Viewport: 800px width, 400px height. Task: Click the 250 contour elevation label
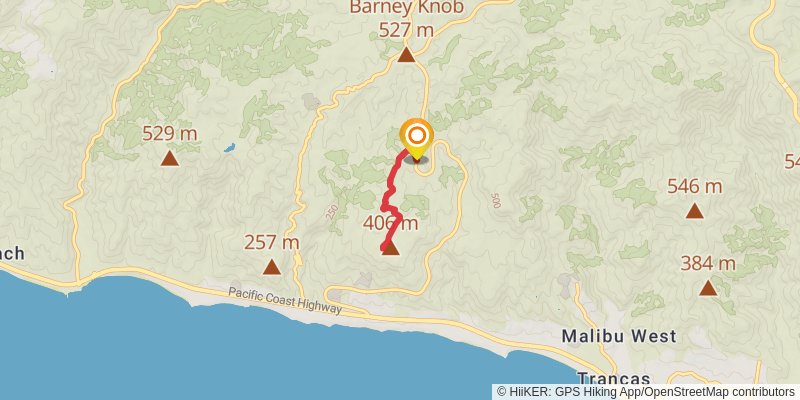(332, 212)
